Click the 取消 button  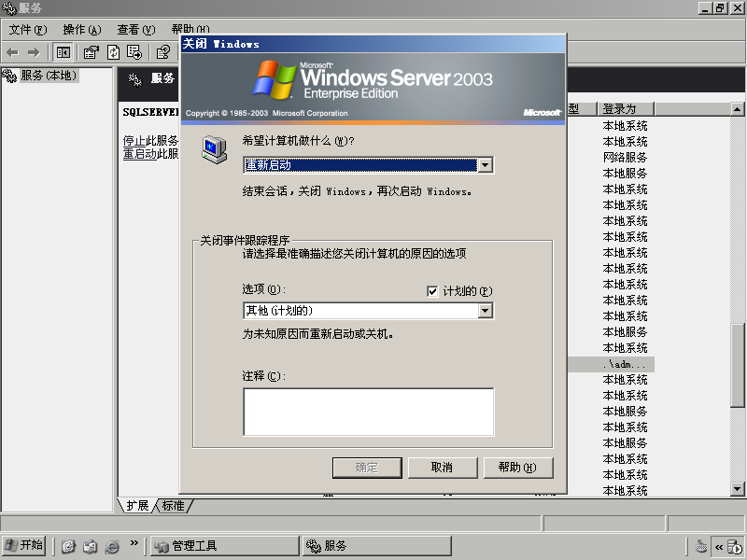tap(443, 468)
